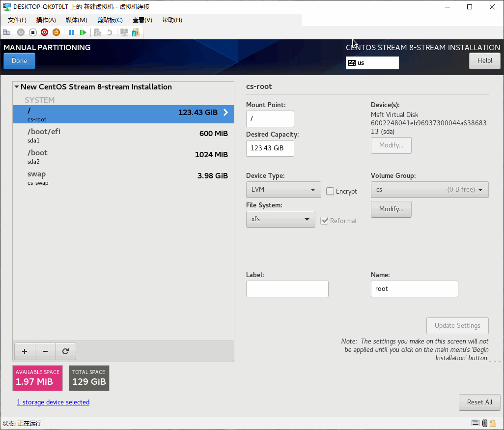The height and width of the screenshot is (430, 504).
Task: Click the greyed-out Start power icon
Action: point(21,32)
